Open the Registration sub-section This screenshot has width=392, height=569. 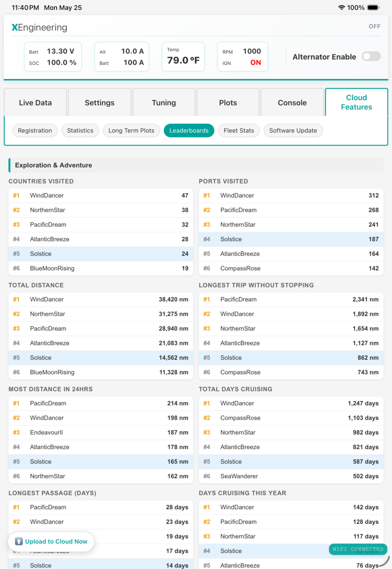tap(35, 130)
